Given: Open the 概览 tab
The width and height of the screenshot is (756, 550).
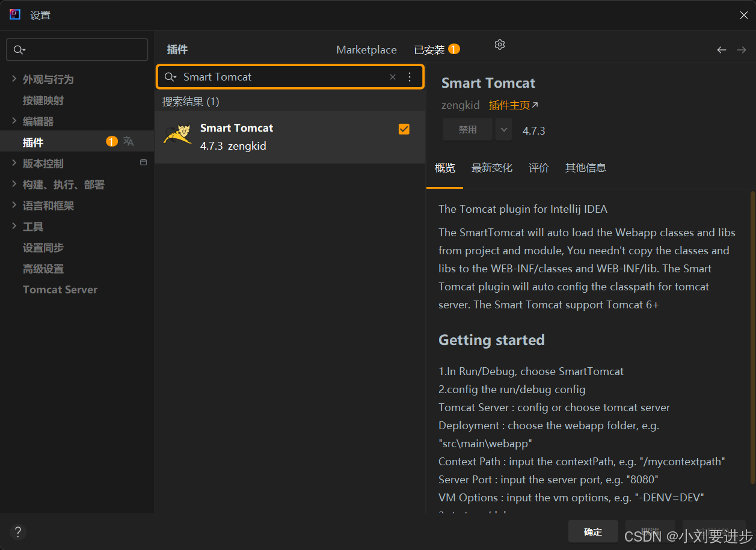Looking at the screenshot, I should tap(445, 168).
